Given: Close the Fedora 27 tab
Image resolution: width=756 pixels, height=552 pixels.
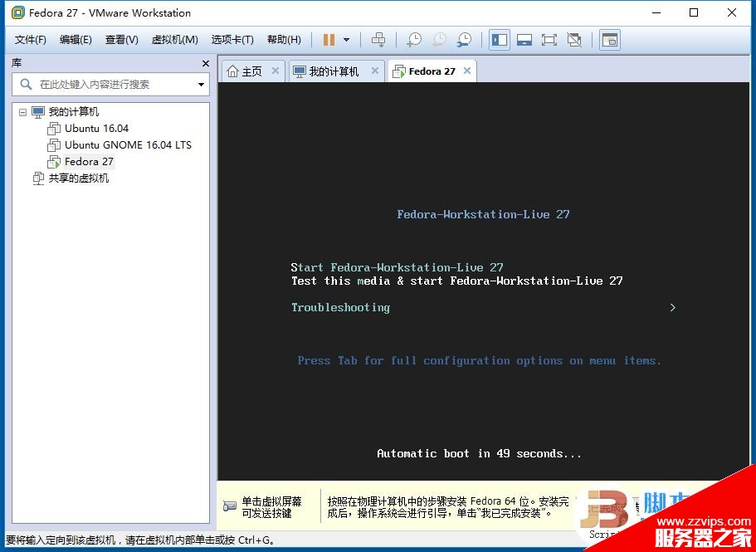Looking at the screenshot, I should [466, 71].
